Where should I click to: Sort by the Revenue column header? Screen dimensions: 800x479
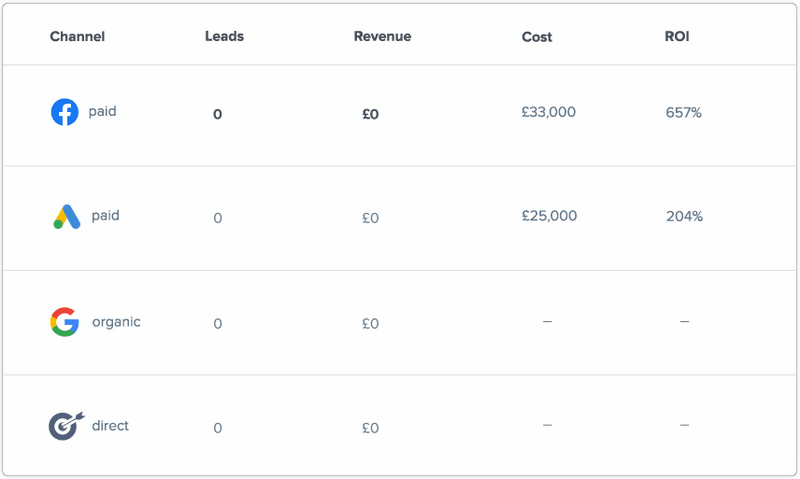pyautogui.click(x=382, y=37)
